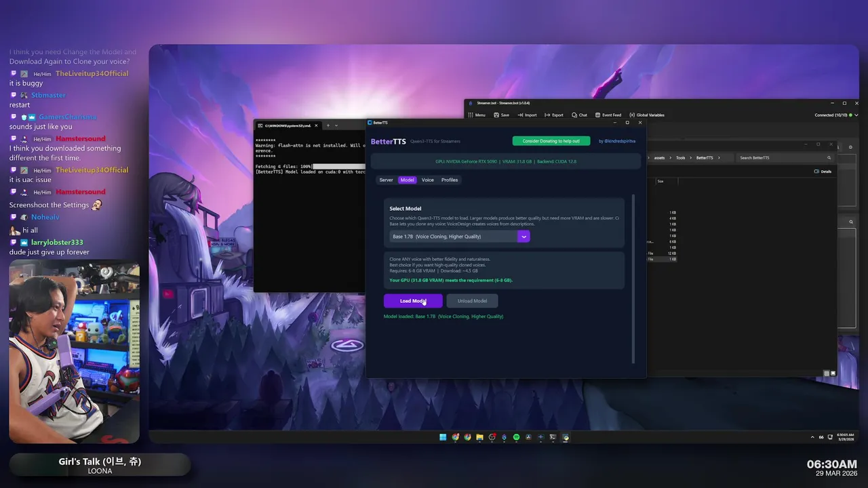Select the C:\WINDOWS\system32\cmd terminal tab
The width and height of the screenshot is (868, 488).
[288, 125]
